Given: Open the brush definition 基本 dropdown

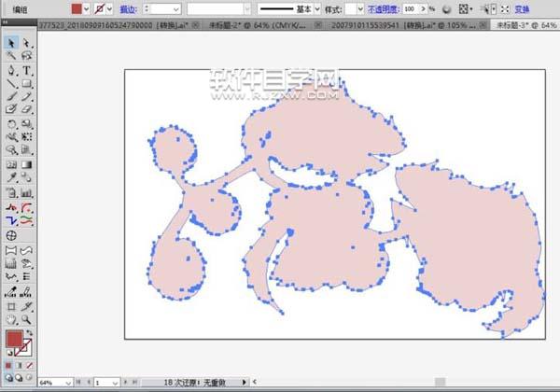Looking at the screenshot, I should coord(317,9).
